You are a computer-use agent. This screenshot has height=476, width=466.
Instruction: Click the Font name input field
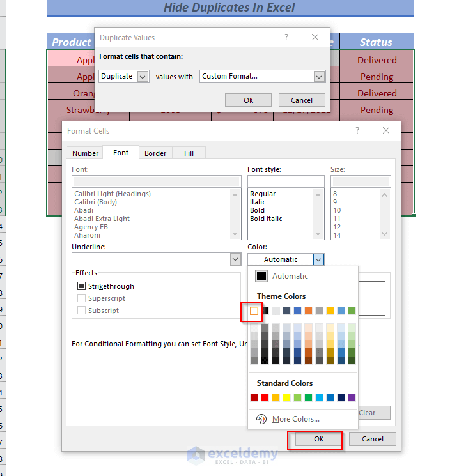[x=157, y=181]
